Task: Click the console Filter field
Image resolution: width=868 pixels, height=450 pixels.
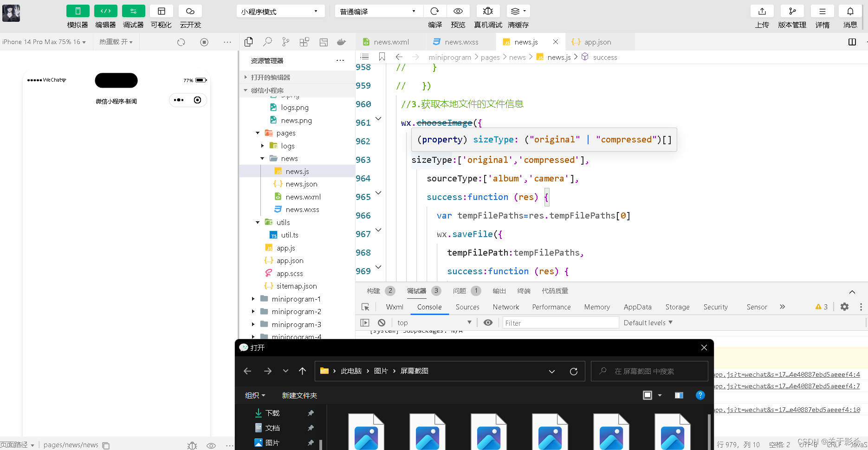Action: click(x=560, y=323)
